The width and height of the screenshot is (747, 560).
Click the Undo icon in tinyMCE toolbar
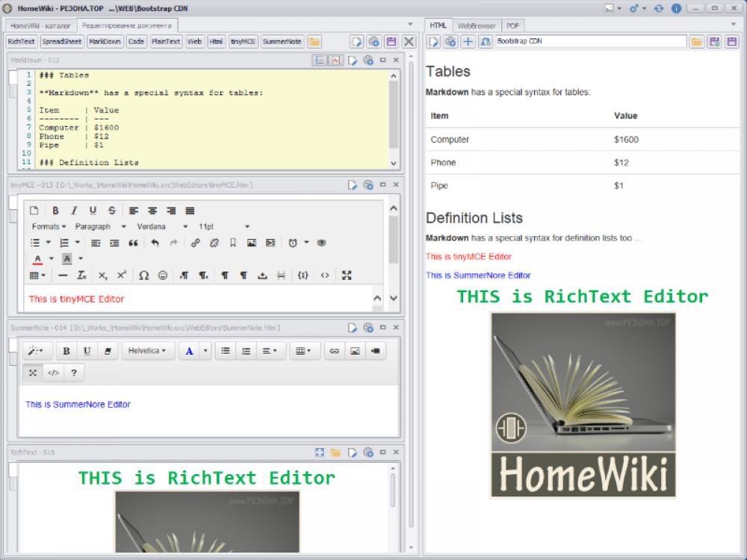point(155,241)
